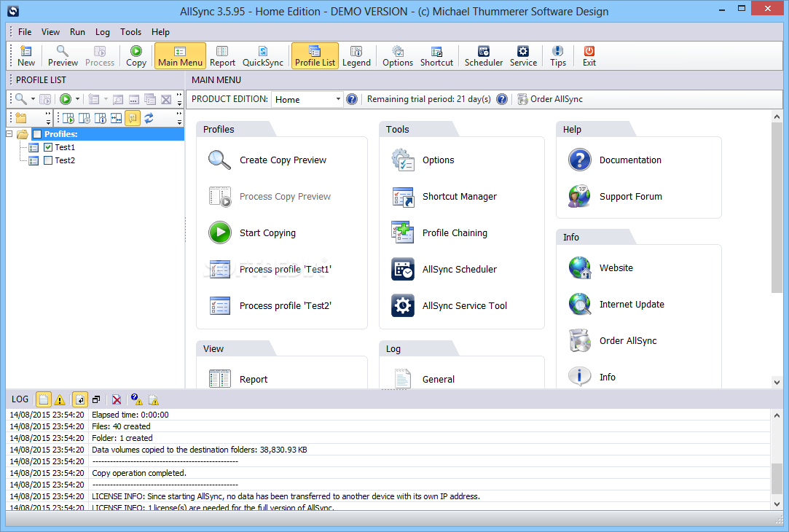This screenshot has height=532, width=789.
Task: Click Create Copy Preview in Profiles
Action: coord(267,160)
